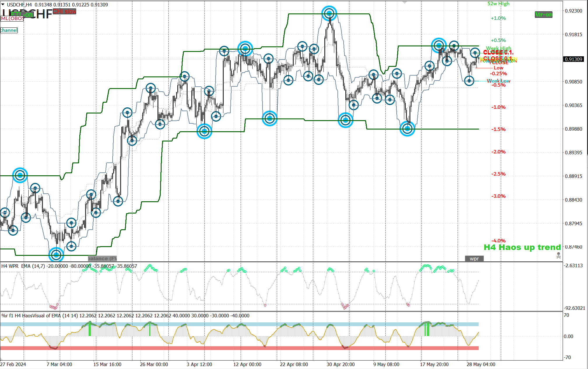Viewport: 588px width, 369px height.
Task: Click the cyan target marker on the 0.89880 support line
Action: click(407, 129)
